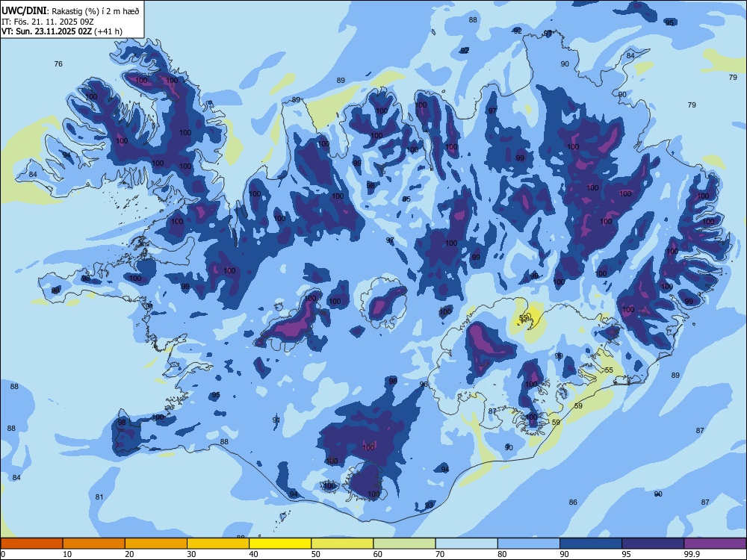Select the medium blue 80–90 legend swatch

pyautogui.click(x=529, y=543)
